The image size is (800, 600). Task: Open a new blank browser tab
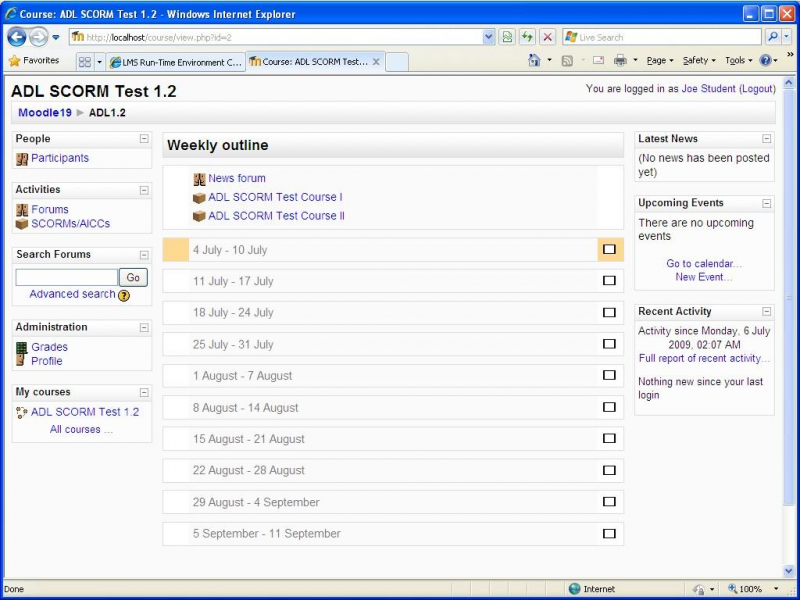point(396,62)
